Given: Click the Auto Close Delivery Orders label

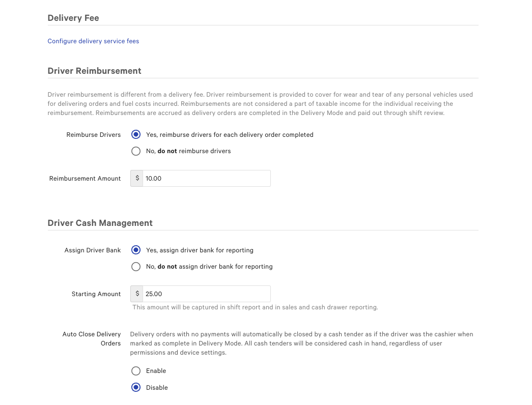Looking at the screenshot, I should [x=91, y=338].
